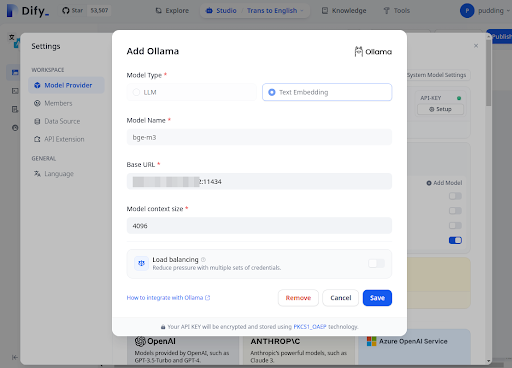
Task: Collapse the left sidebar with arrow icon
Action: (x=15, y=357)
